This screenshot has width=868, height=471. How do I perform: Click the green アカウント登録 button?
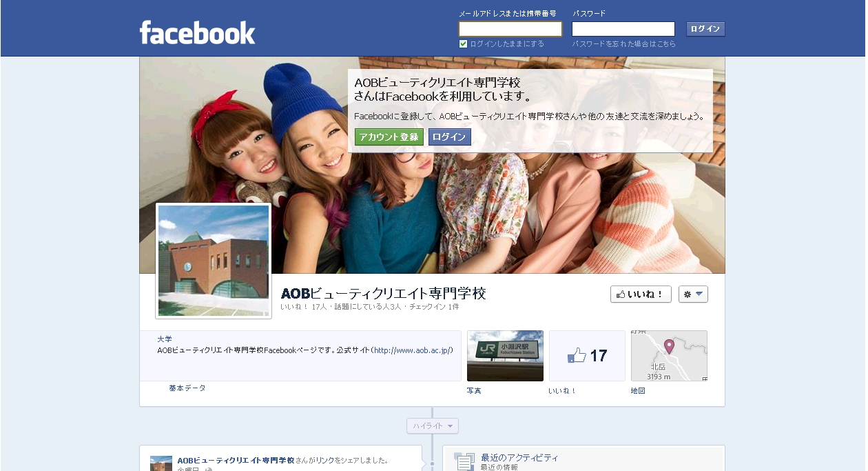pyautogui.click(x=389, y=137)
